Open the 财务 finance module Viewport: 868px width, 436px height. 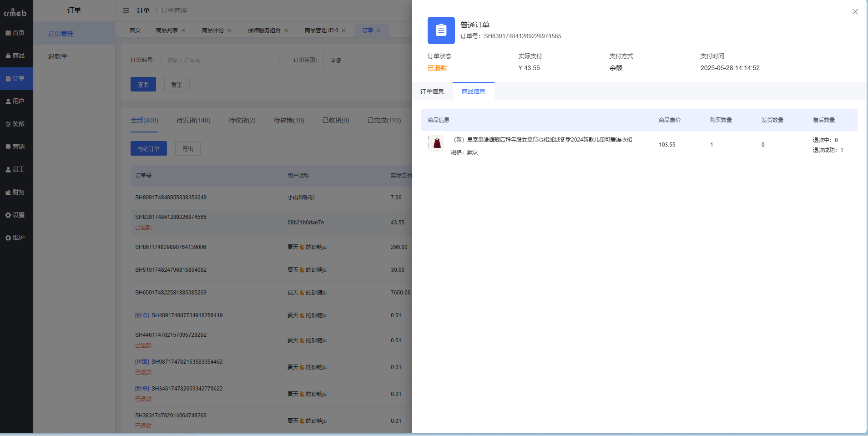point(16,192)
